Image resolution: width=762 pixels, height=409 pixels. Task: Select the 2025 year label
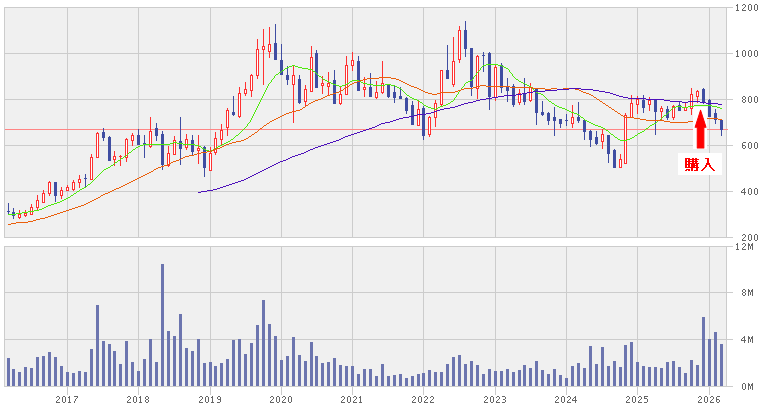637,400
